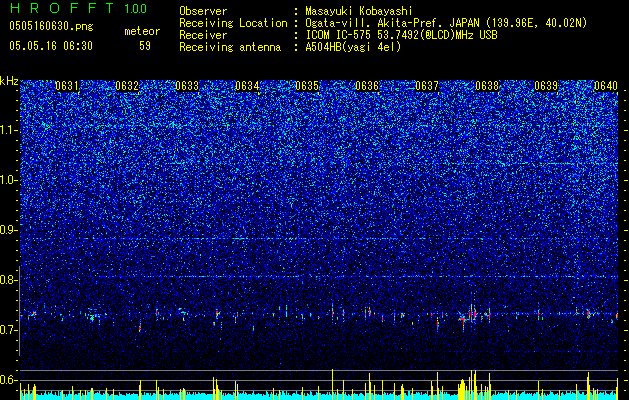Click the 0636 time marker
The width and height of the screenshot is (629, 400).
367,86
